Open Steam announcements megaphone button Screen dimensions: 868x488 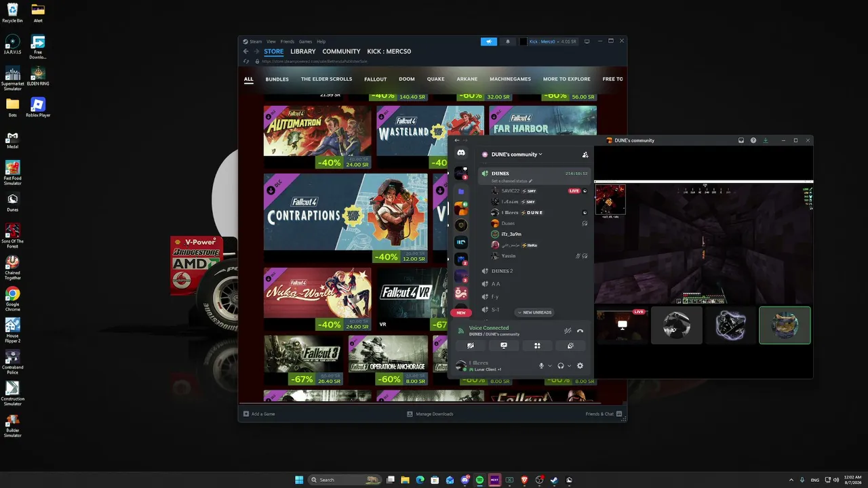(489, 41)
